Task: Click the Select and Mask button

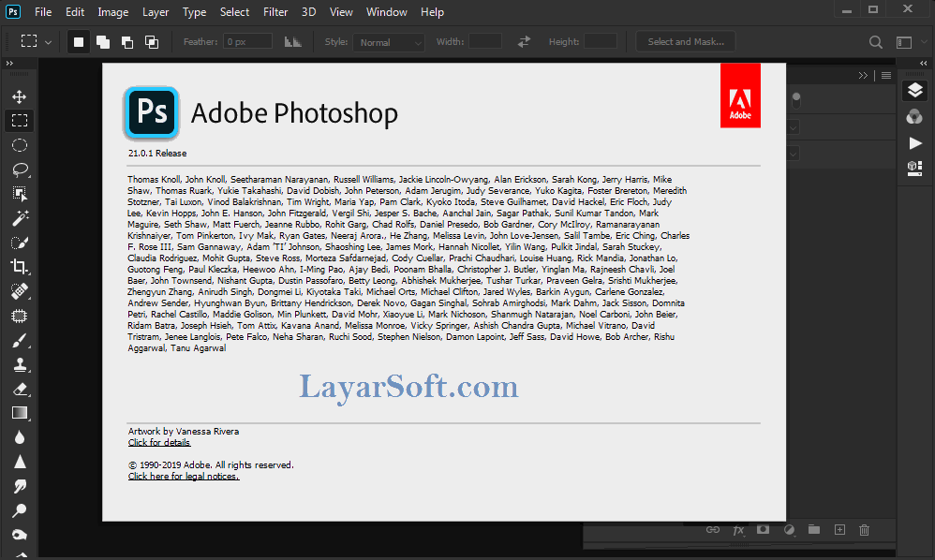Action: [x=686, y=42]
